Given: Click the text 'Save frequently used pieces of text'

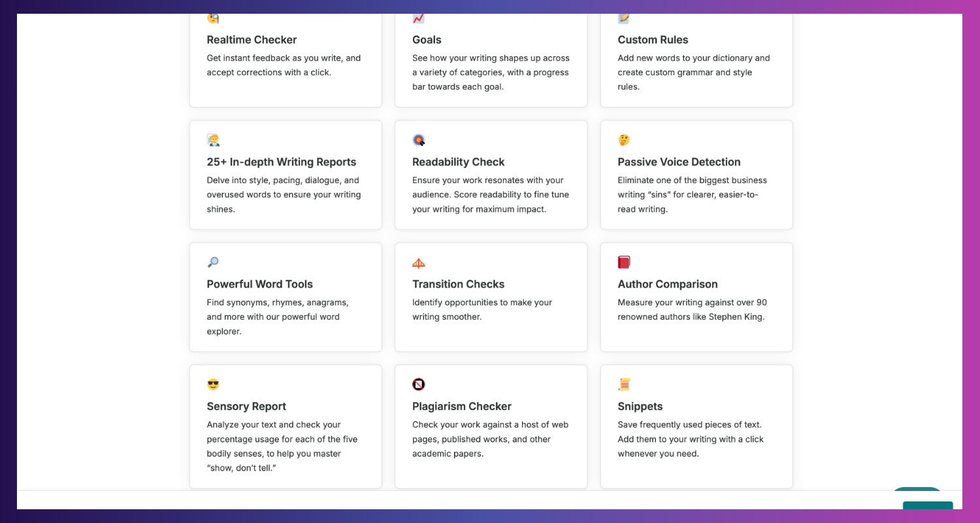Looking at the screenshot, I should [x=689, y=425].
